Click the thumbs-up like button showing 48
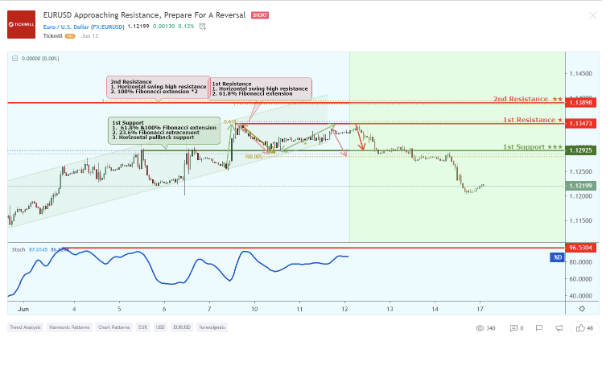The image size is (610, 366). coord(585,328)
